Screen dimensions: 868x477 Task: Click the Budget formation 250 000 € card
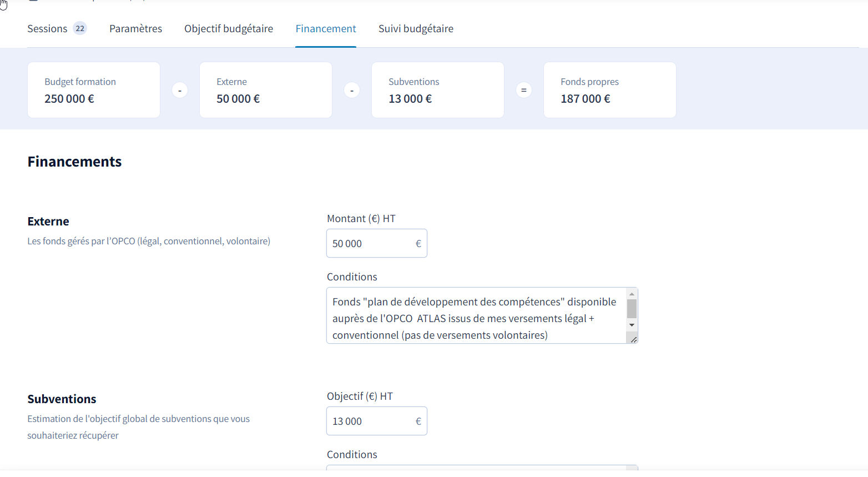[x=94, y=90]
